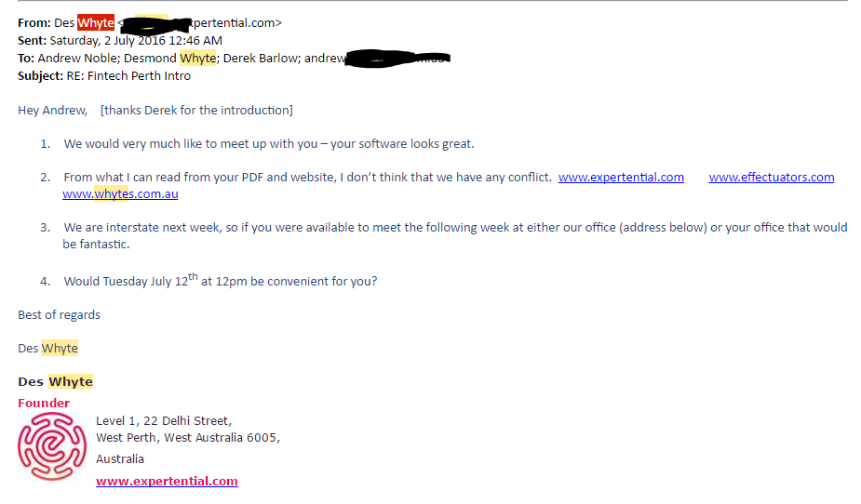Viewport: 861px width, 504px height.
Task: Click the highlighted Whyte in the To line
Action: pos(198,59)
